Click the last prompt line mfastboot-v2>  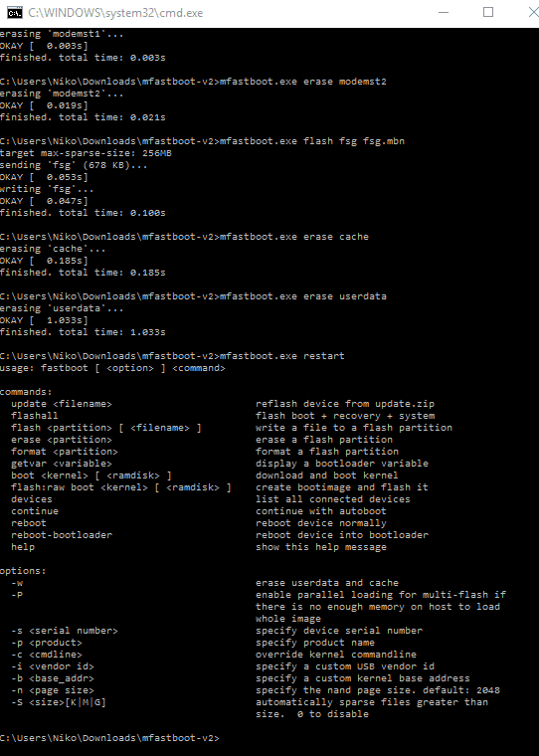[109, 738]
